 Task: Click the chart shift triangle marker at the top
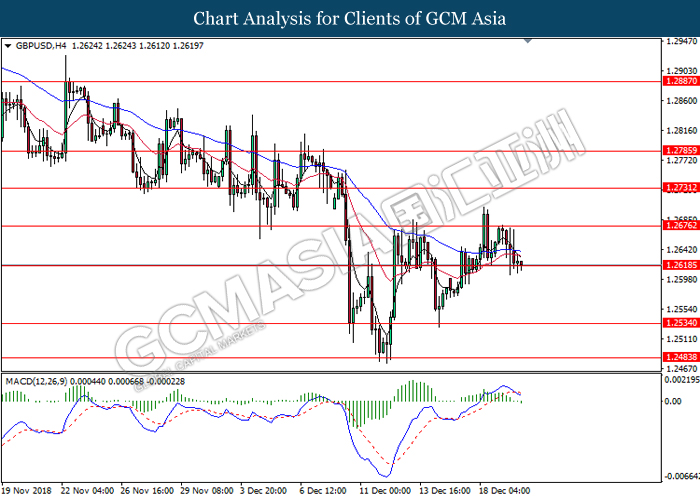pos(528,41)
